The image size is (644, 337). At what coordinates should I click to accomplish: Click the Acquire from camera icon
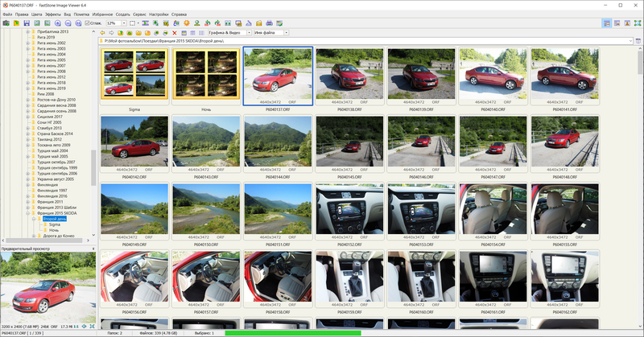click(x=6, y=23)
